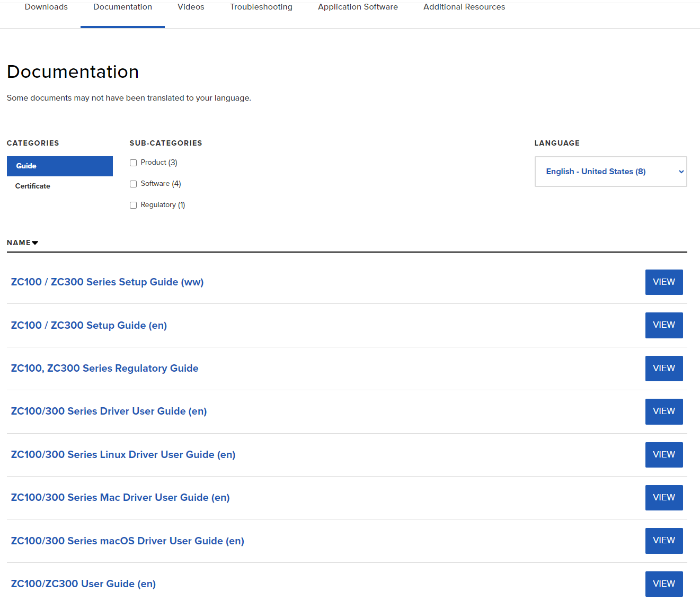Click VIEW for the Mac Driver User Guide
This screenshot has height=601, width=700.
[x=664, y=498]
